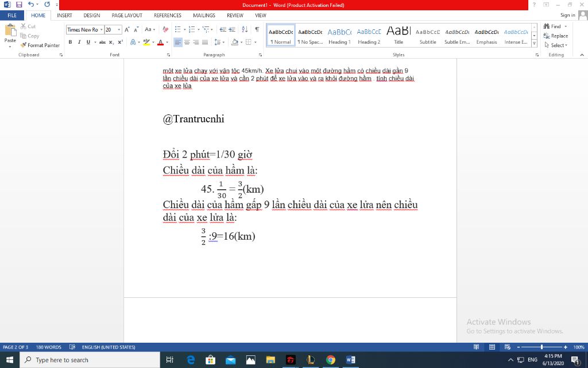Click the Sort A-Z icon
The height and width of the screenshot is (368, 588).
[245, 30]
